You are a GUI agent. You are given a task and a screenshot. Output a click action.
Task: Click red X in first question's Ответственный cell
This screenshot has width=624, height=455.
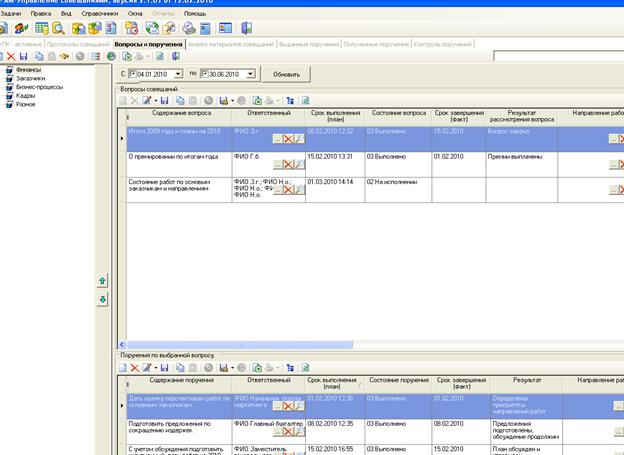point(288,138)
